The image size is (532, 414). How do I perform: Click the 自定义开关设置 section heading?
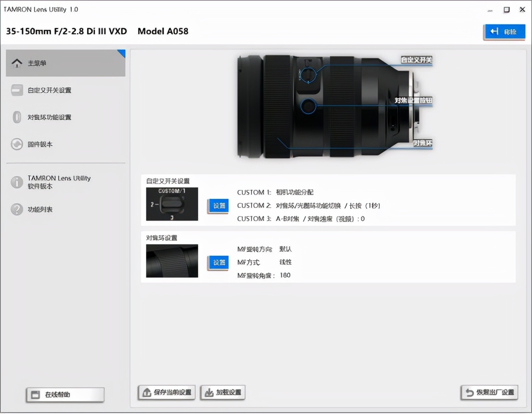click(168, 181)
